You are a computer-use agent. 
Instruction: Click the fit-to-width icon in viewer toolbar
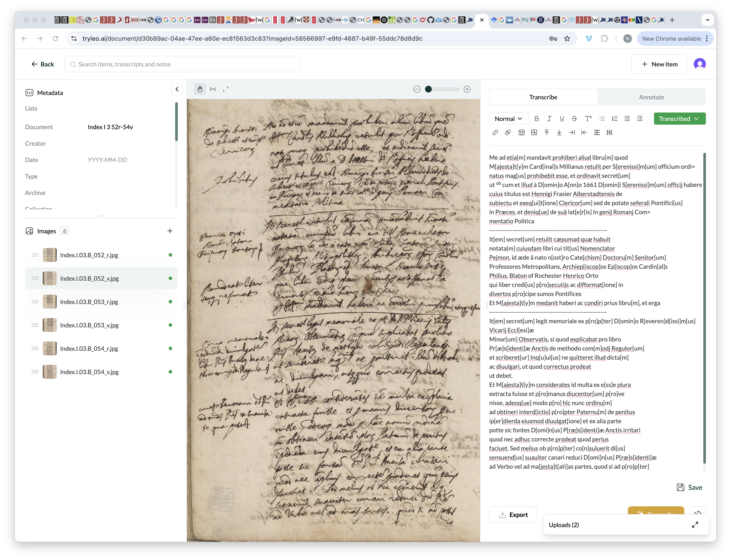tap(213, 89)
